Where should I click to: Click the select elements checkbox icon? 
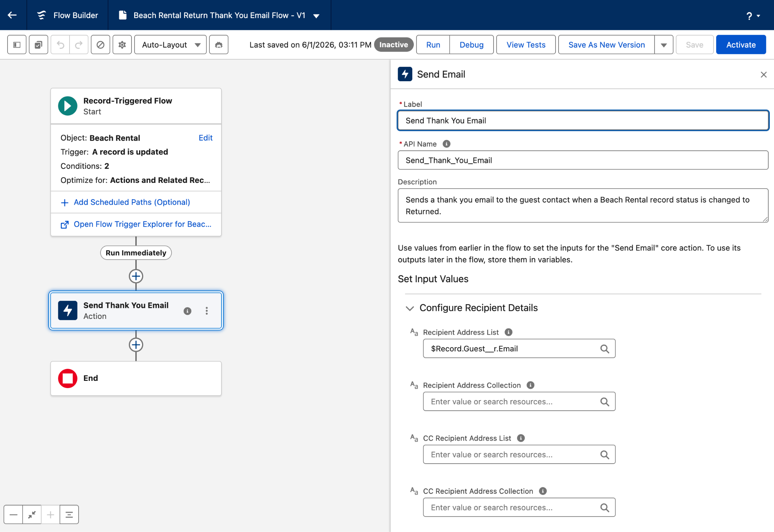coord(39,45)
